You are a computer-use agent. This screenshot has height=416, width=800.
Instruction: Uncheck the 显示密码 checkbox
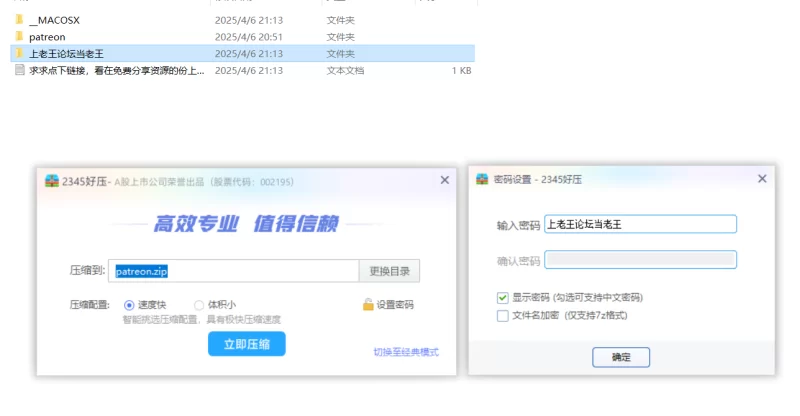pos(503,298)
